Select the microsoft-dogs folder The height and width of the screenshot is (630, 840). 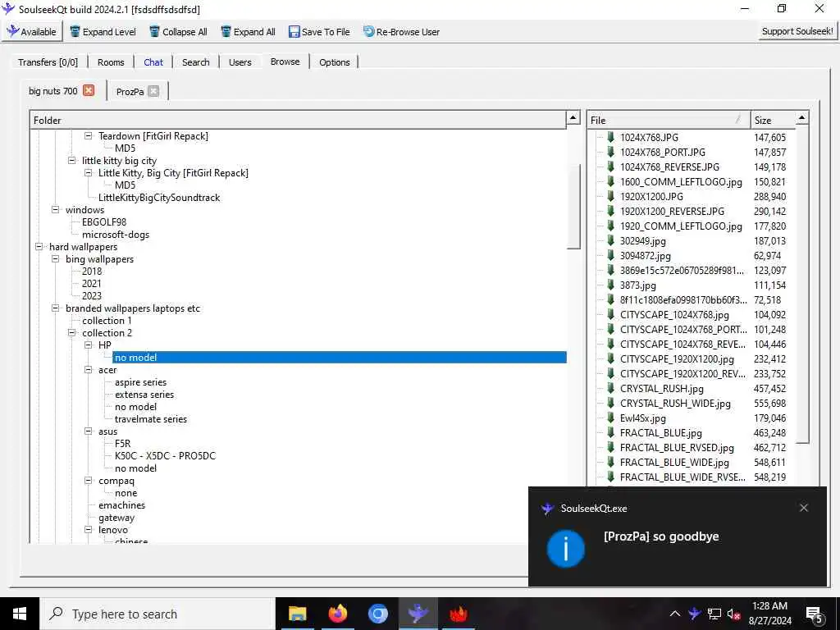pyautogui.click(x=116, y=235)
